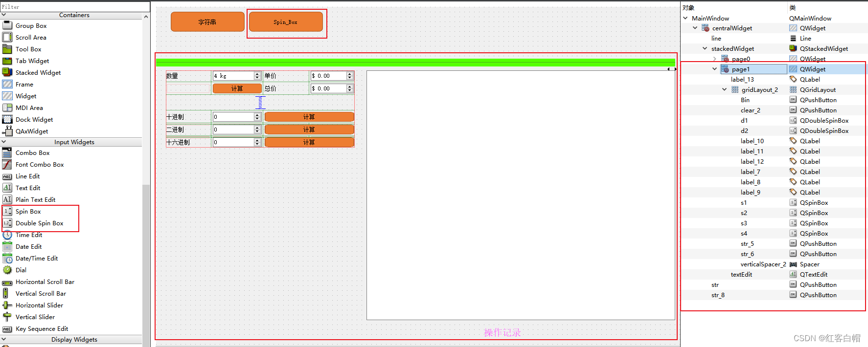
Task: Collapse the stackedWidget tree node
Action: [705, 48]
